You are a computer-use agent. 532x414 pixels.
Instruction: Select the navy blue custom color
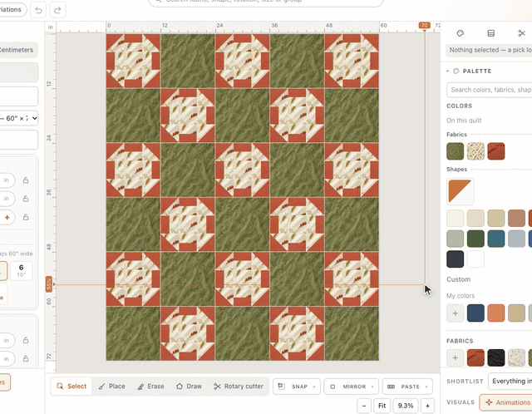(475, 313)
